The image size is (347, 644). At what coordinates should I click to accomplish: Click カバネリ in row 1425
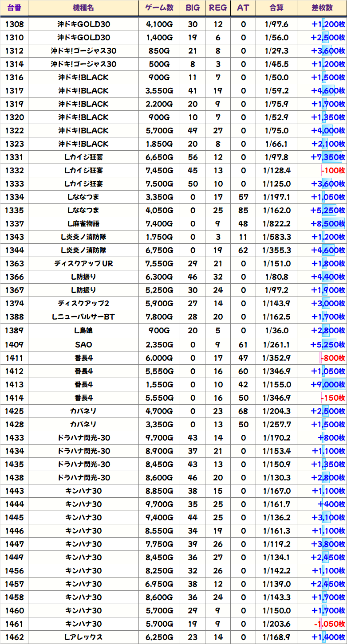pos(83,411)
